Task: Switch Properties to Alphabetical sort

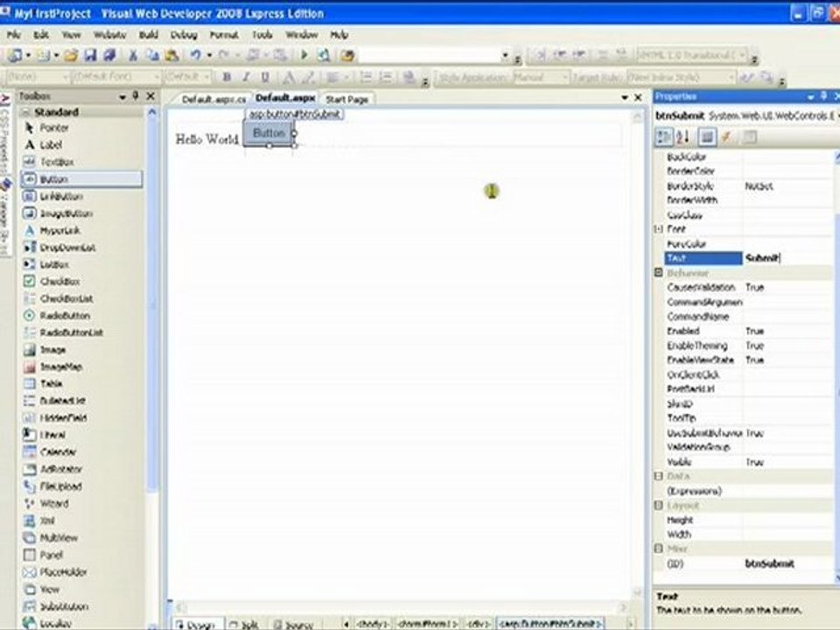Action: [683, 137]
